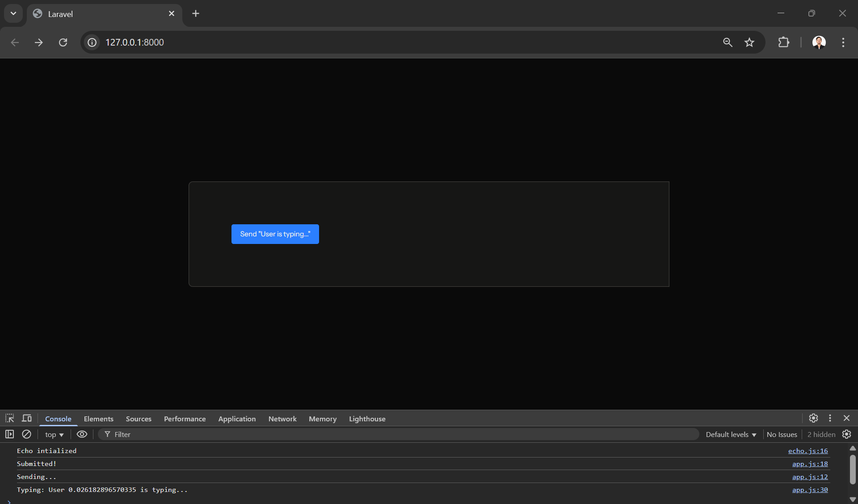Screen dimensions: 858x504
Task: Clear the console with the clear icon
Action: click(x=26, y=434)
